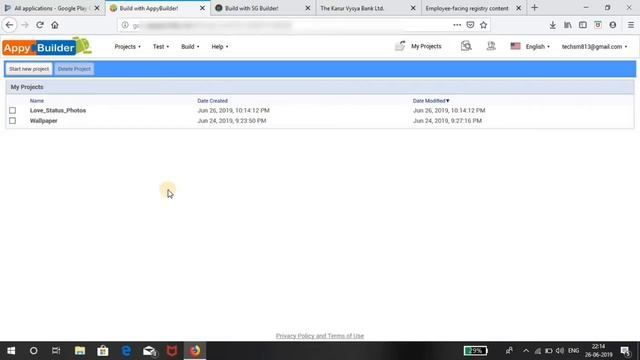640x360 pixels.
Task: Switch to All applications Google Play tab
Action: (x=50, y=8)
